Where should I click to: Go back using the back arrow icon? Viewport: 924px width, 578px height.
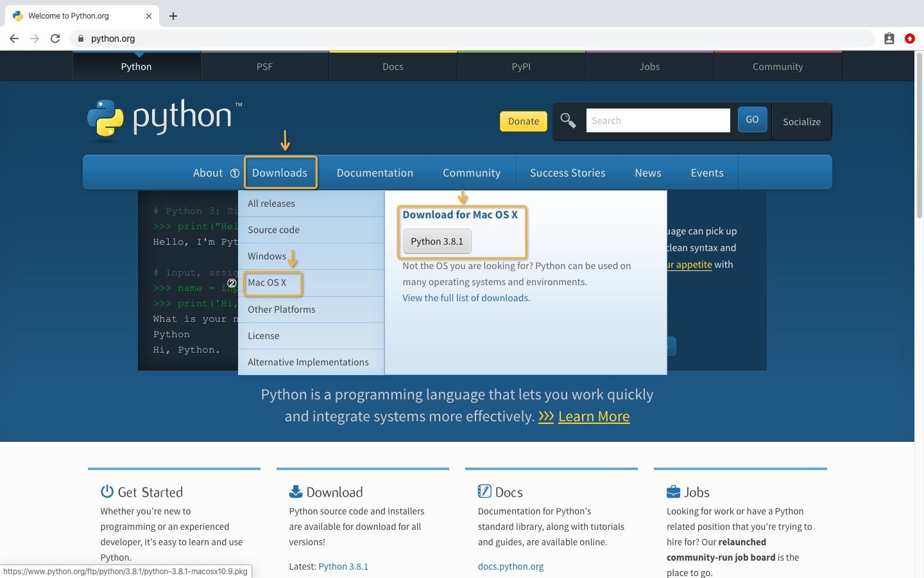click(14, 39)
